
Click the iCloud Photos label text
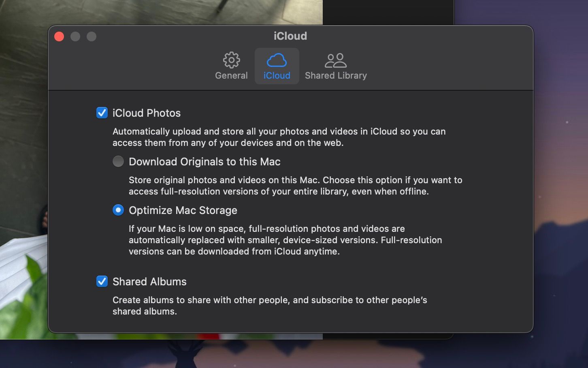pos(146,113)
